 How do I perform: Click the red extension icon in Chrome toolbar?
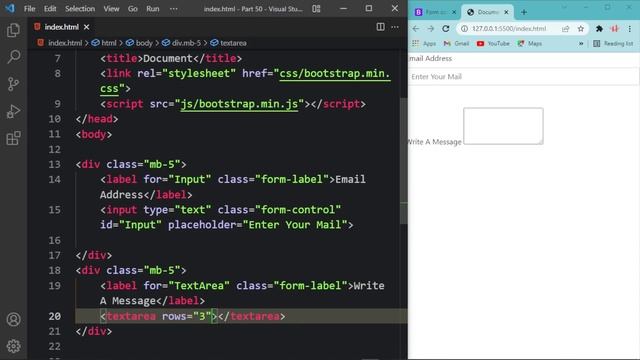(x=614, y=29)
